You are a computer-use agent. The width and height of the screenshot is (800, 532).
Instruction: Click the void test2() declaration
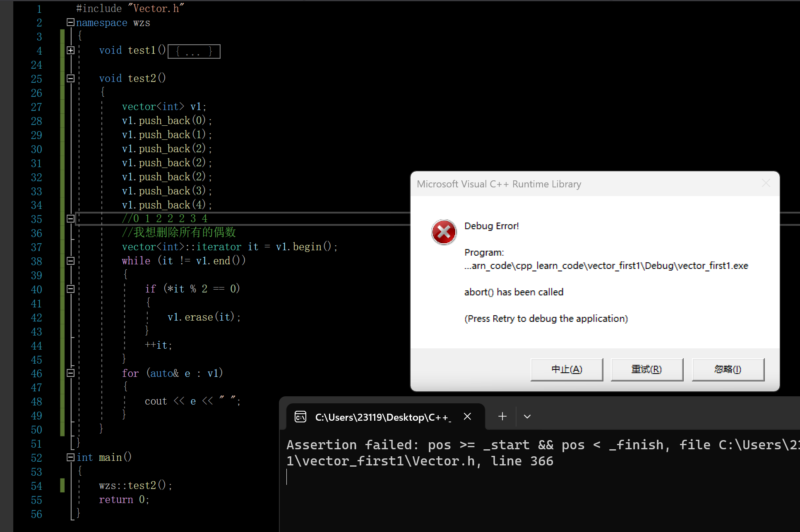tap(132, 79)
